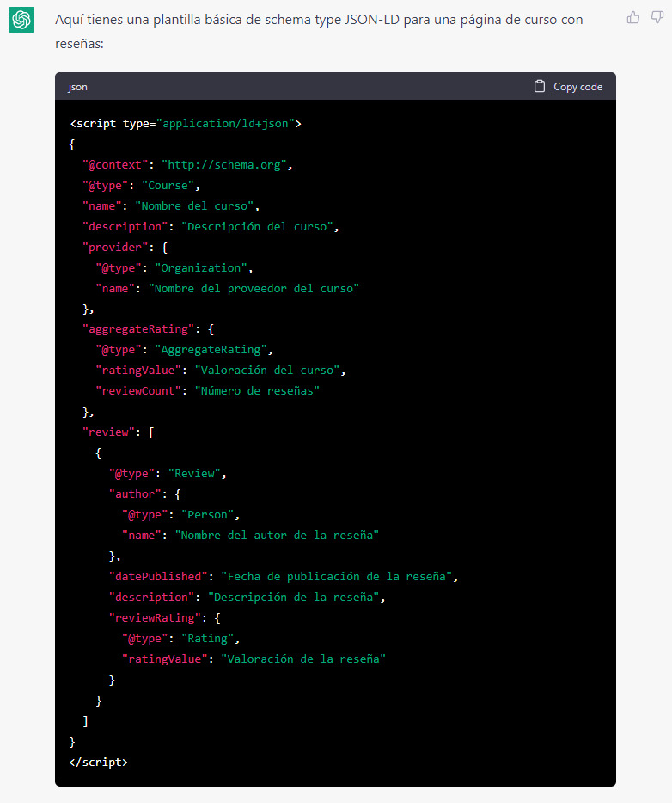Click the intro sentence about JSON-LD
672x803 pixels.
pos(319,31)
